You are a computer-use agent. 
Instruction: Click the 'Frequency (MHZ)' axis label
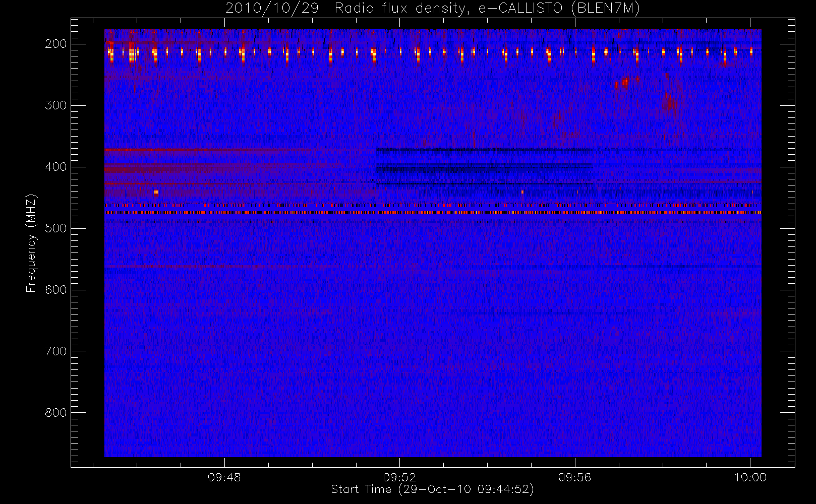(31, 243)
